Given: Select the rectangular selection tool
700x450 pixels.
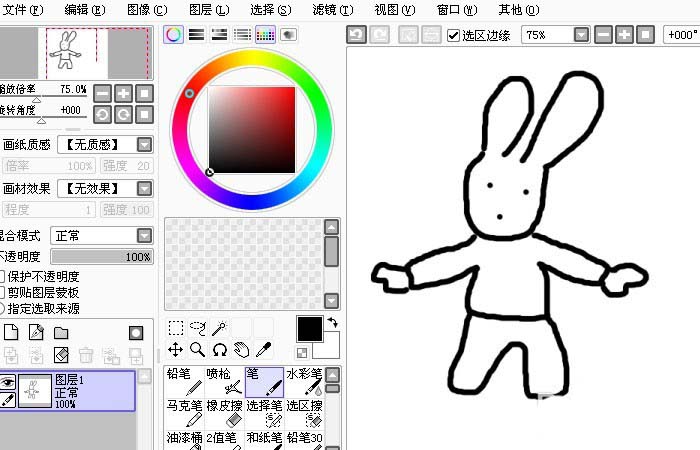Looking at the screenshot, I should (x=175, y=327).
